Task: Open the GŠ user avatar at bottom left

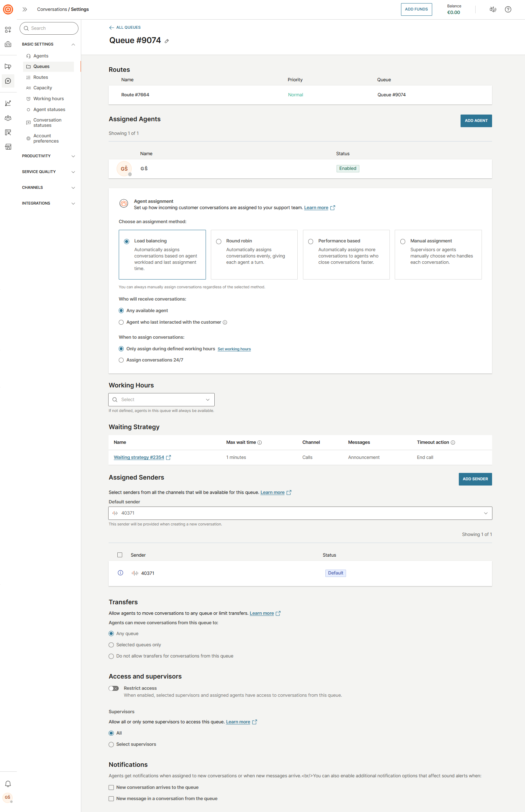Action: pos(8,797)
